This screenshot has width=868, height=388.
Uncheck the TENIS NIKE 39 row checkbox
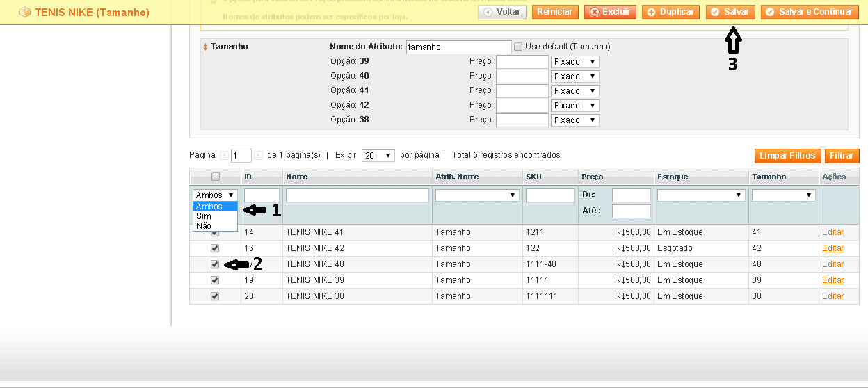pos(215,280)
